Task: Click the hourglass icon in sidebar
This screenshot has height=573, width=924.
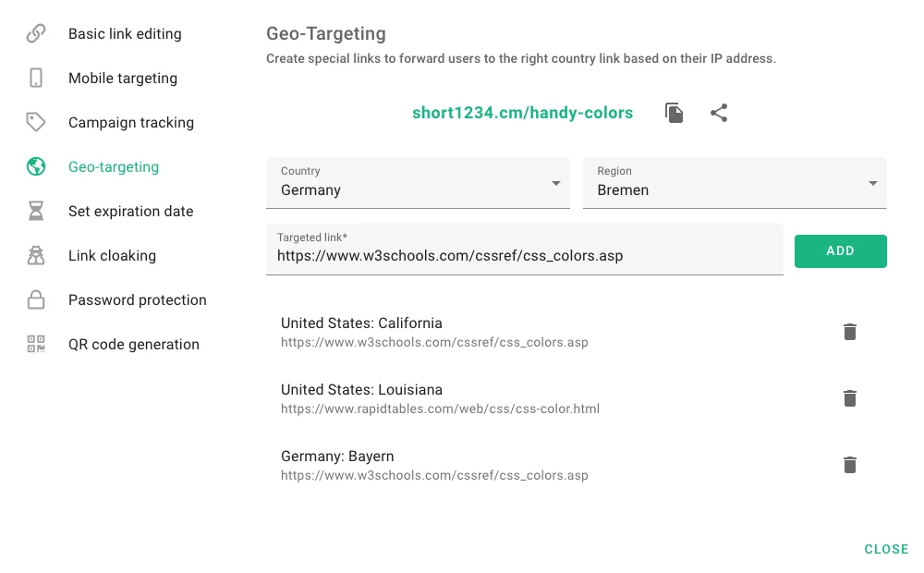Action: point(36,212)
